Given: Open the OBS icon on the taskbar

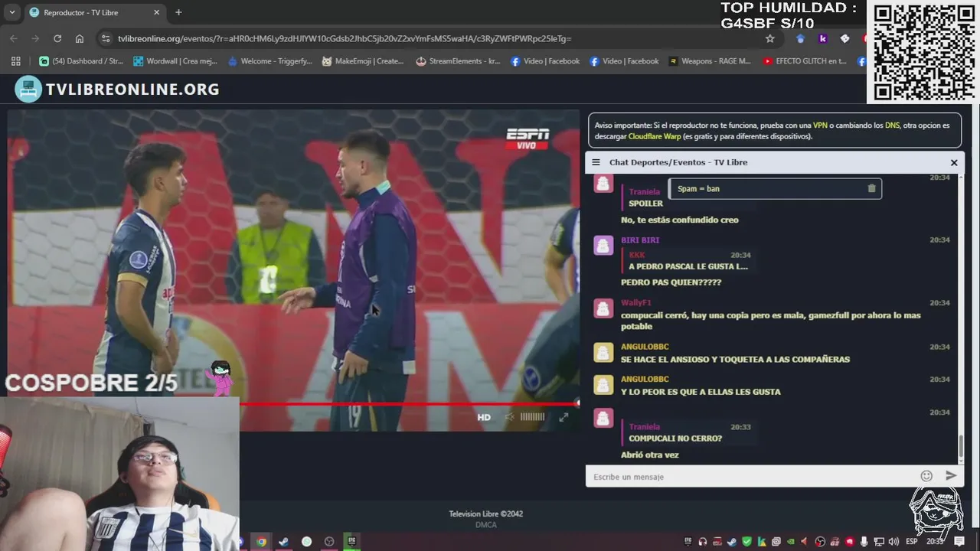Looking at the screenshot, I should tap(329, 542).
